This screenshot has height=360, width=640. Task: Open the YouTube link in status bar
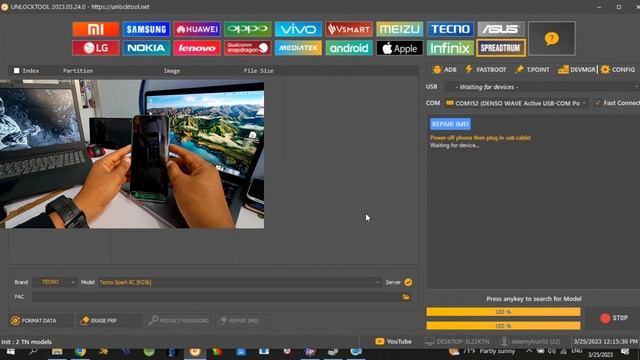393,341
